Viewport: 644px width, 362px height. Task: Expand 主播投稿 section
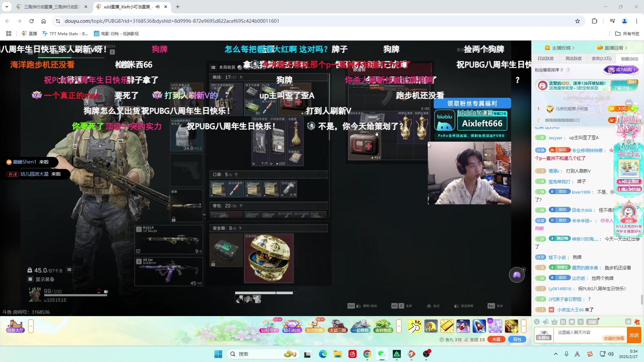(x=560, y=48)
